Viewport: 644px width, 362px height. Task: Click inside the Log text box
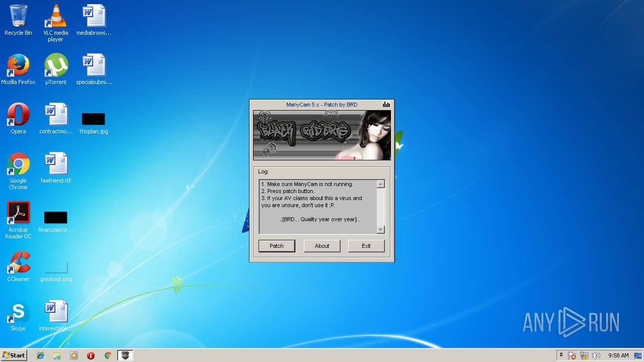coord(318,207)
